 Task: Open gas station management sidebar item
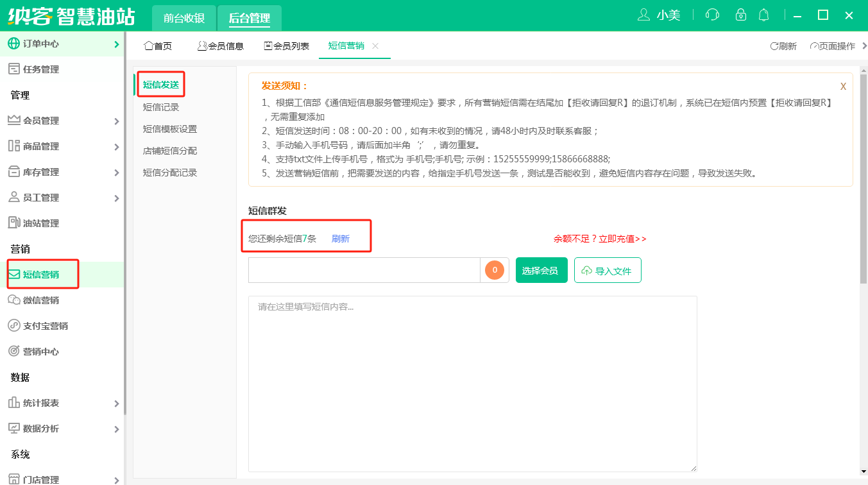coord(41,223)
